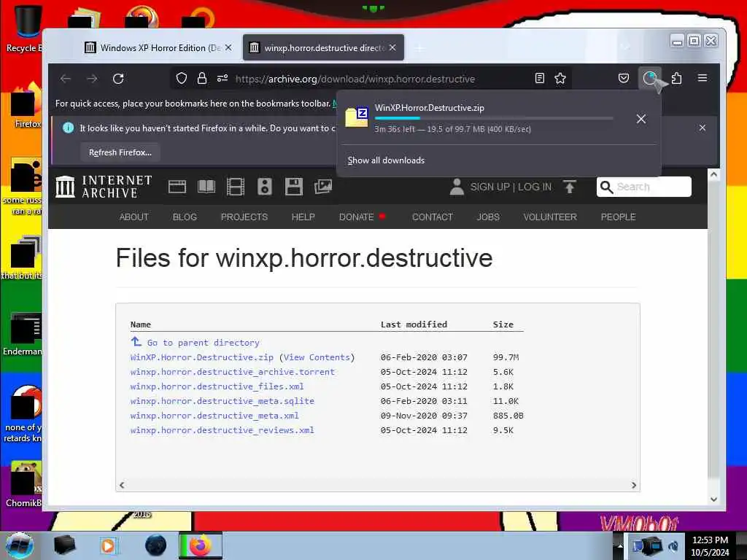
Task: Click the Refresh Firefox... button
Action: 120,152
